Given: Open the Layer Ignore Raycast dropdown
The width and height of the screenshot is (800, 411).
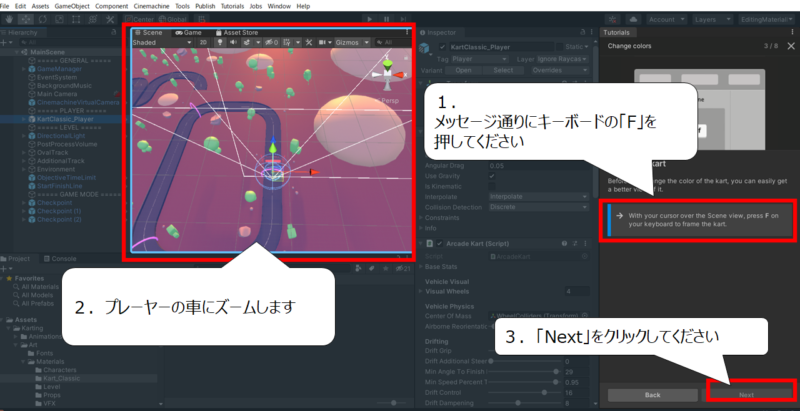Looking at the screenshot, I should click(562, 59).
